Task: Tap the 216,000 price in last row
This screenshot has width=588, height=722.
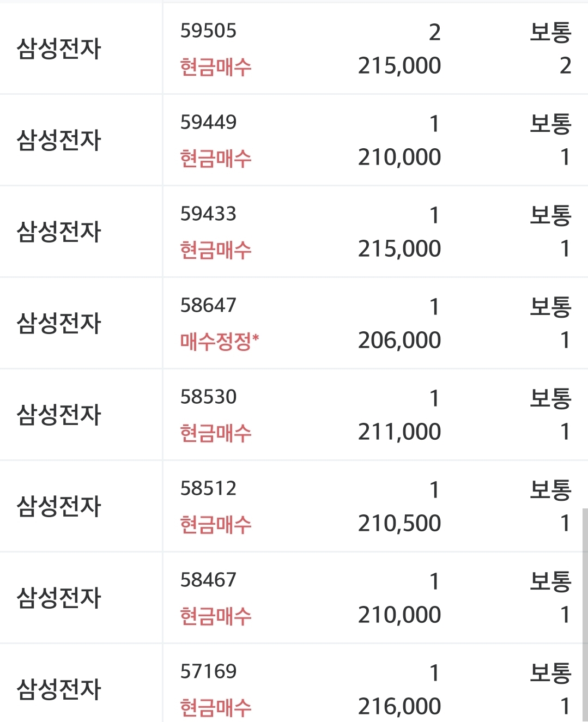Action: coord(399,707)
